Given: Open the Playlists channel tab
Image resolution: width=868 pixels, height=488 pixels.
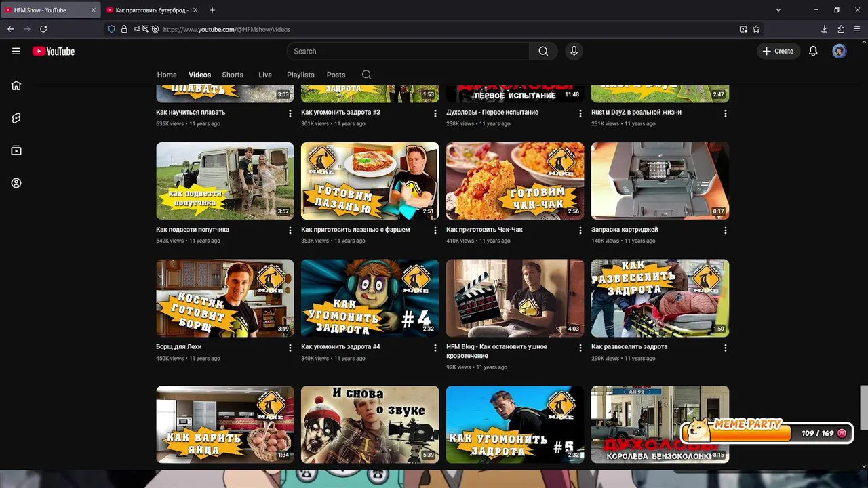Looking at the screenshot, I should click(x=300, y=75).
